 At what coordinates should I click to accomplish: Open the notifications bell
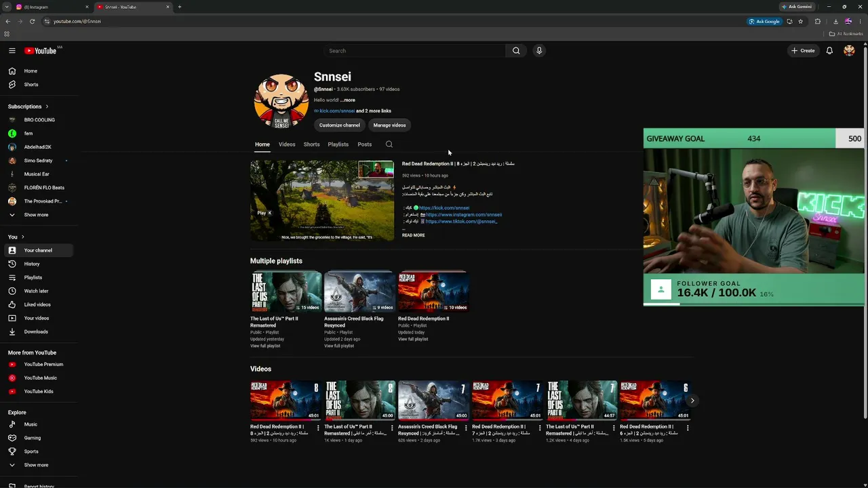(x=829, y=51)
